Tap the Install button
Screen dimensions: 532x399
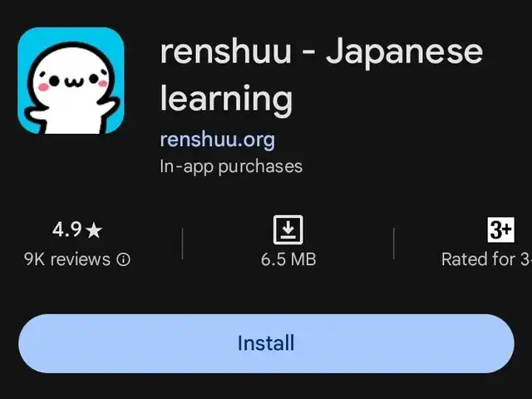click(266, 343)
